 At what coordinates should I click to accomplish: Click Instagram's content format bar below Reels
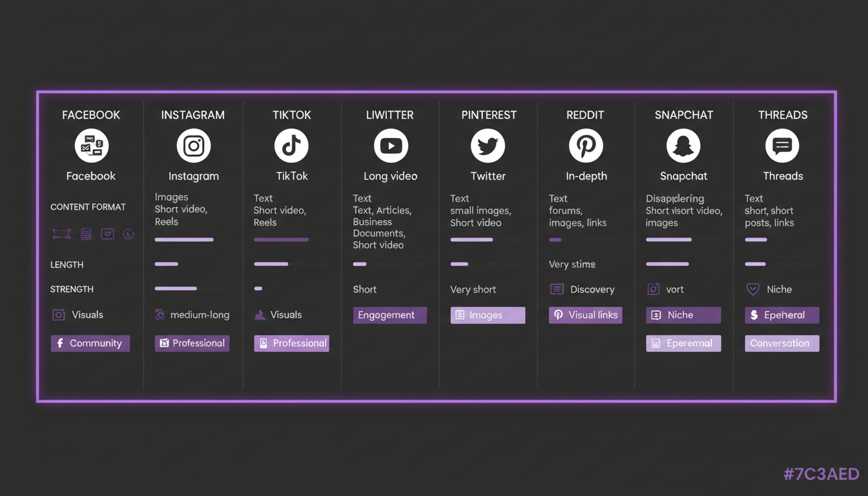(184, 240)
